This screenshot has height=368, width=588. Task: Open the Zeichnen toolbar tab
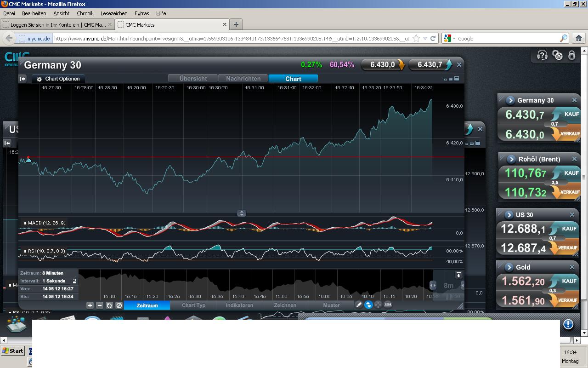pyautogui.click(x=285, y=305)
